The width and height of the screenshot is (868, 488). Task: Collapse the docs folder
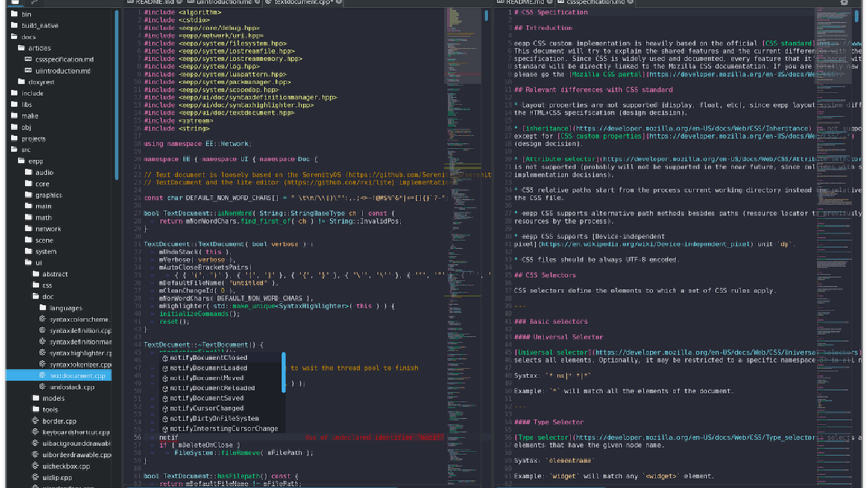(x=15, y=37)
